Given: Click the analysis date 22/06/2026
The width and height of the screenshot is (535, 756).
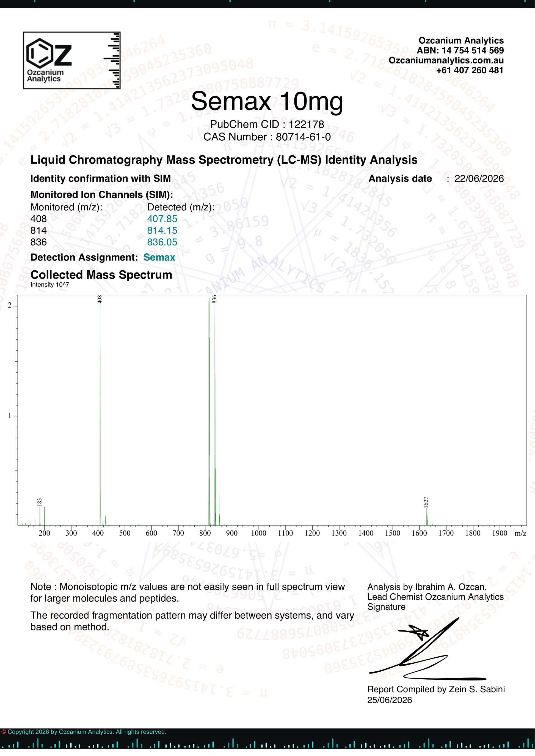Looking at the screenshot, I should point(479,179).
